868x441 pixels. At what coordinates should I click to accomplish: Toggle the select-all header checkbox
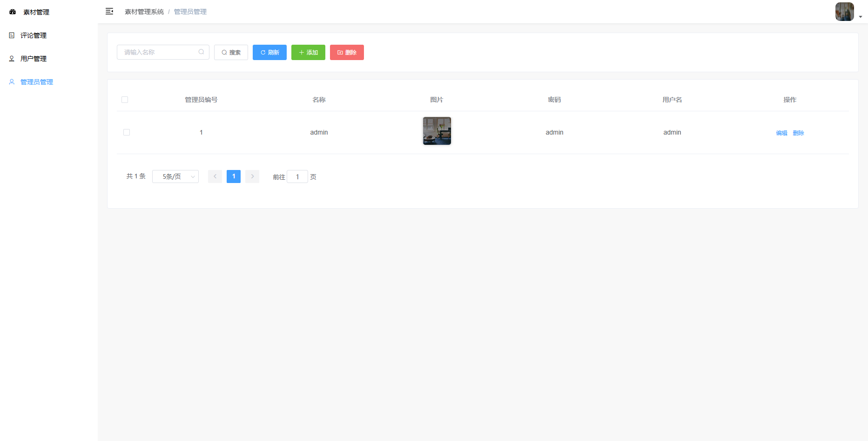coord(125,100)
